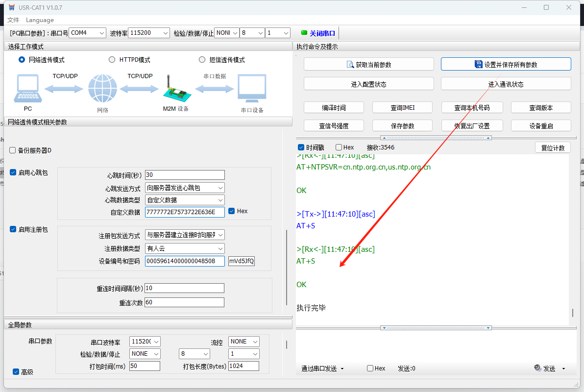
Task: Uncheck the 启用心跳包 checkbox
Action: click(x=13, y=172)
